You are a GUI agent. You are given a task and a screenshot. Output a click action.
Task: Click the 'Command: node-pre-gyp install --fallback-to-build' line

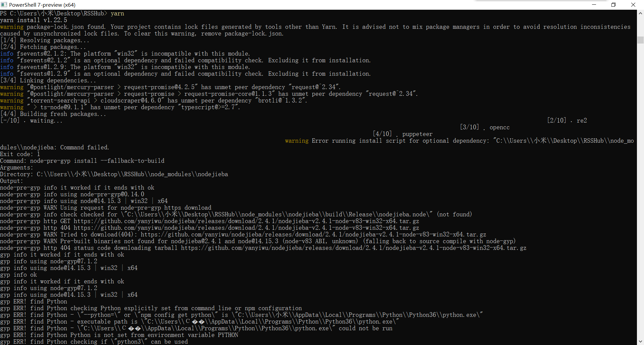pos(82,161)
